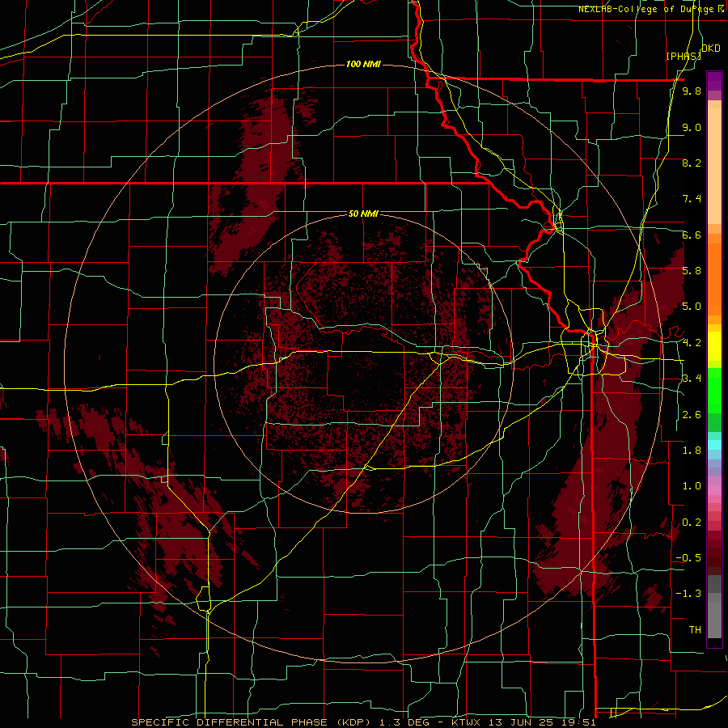728x728 pixels.
Task: Click the 1.0 scale value
Action: (x=692, y=486)
